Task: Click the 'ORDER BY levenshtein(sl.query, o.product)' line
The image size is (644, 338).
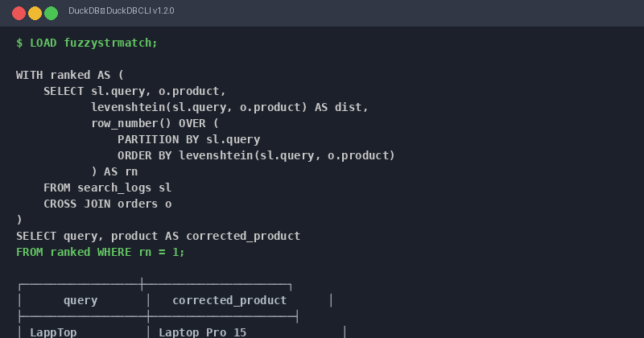Action: [x=256, y=155]
